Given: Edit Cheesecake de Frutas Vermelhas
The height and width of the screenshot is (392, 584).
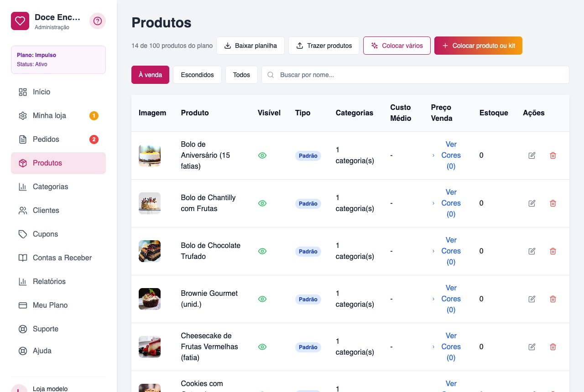Looking at the screenshot, I should click(532, 347).
